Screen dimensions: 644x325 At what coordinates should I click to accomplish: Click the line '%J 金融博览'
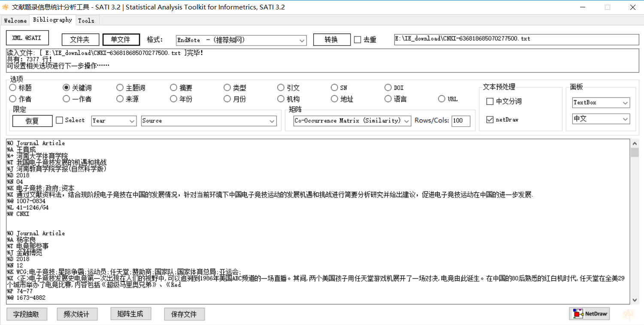tap(24, 252)
